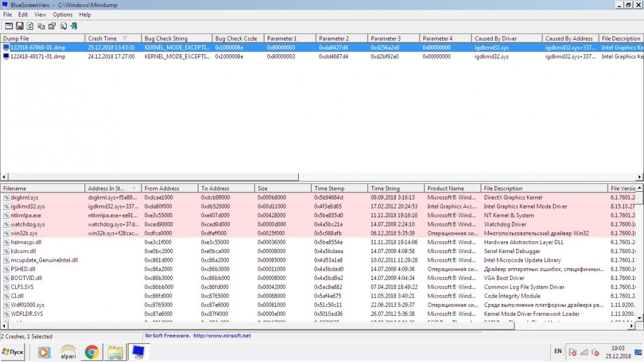Open the Alpari app from taskbar

coord(68,352)
